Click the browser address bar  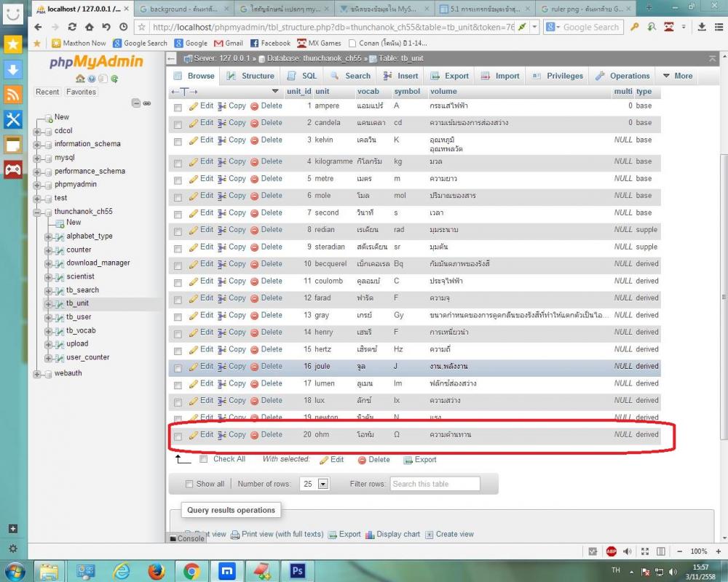pyautogui.click(x=333, y=28)
